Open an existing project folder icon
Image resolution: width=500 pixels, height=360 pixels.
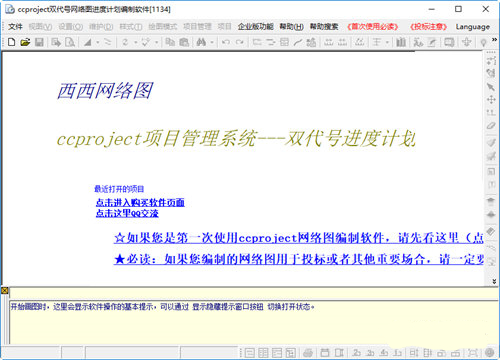tap(25, 42)
